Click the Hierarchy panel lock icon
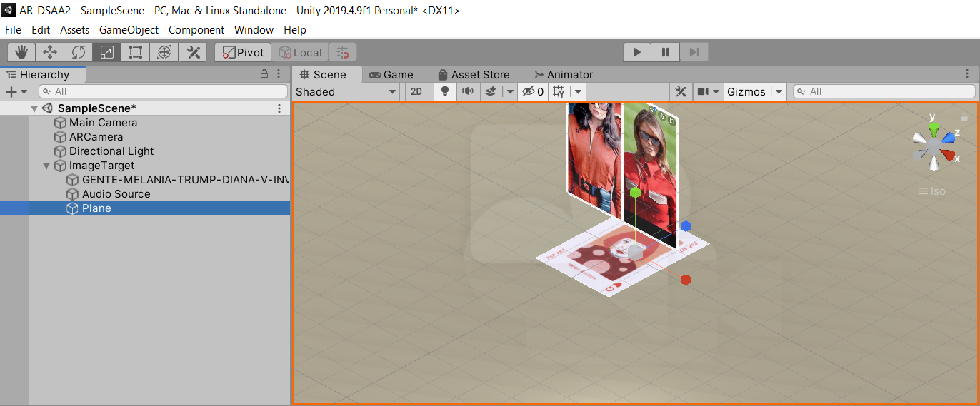Image resolution: width=980 pixels, height=406 pixels. (x=264, y=74)
